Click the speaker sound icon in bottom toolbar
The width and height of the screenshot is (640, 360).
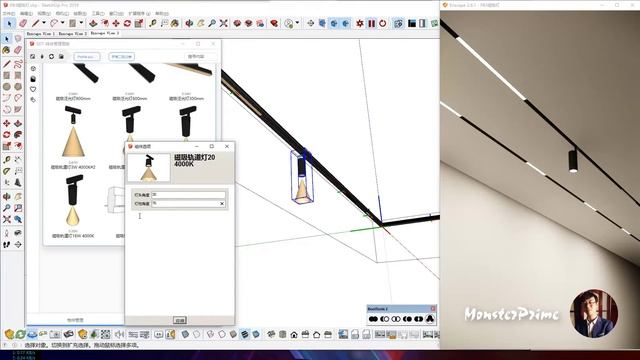(x=120, y=335)
